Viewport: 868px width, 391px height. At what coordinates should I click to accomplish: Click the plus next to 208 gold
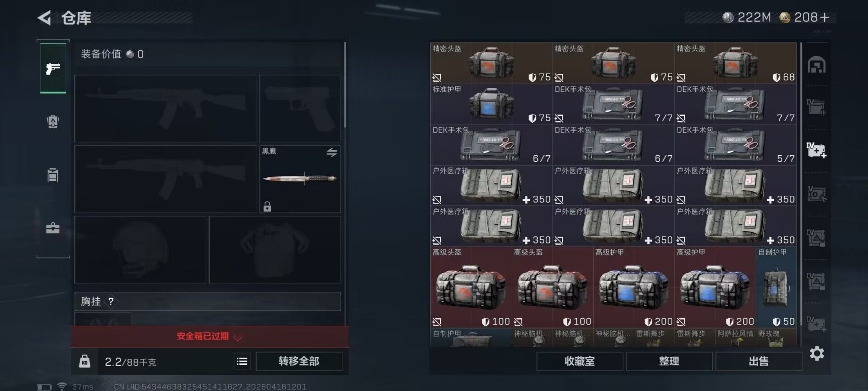click(x=825, y=17)
